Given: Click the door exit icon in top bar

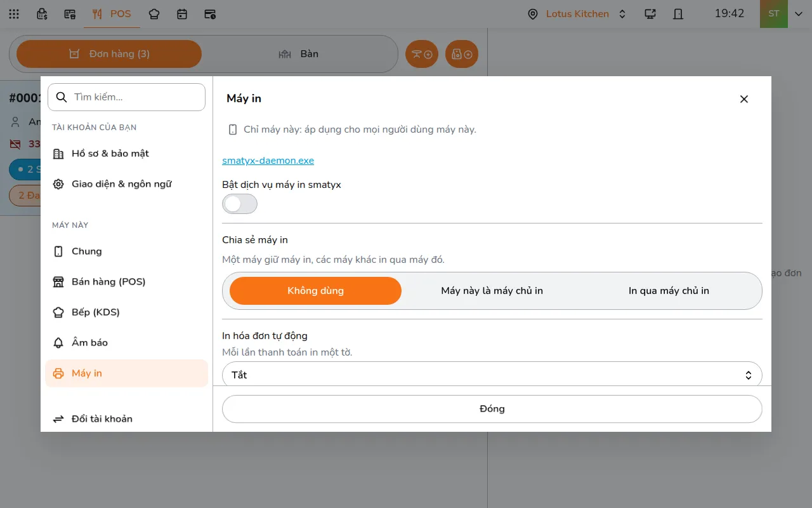Looking at the screenshot, I should pos(678,14).
